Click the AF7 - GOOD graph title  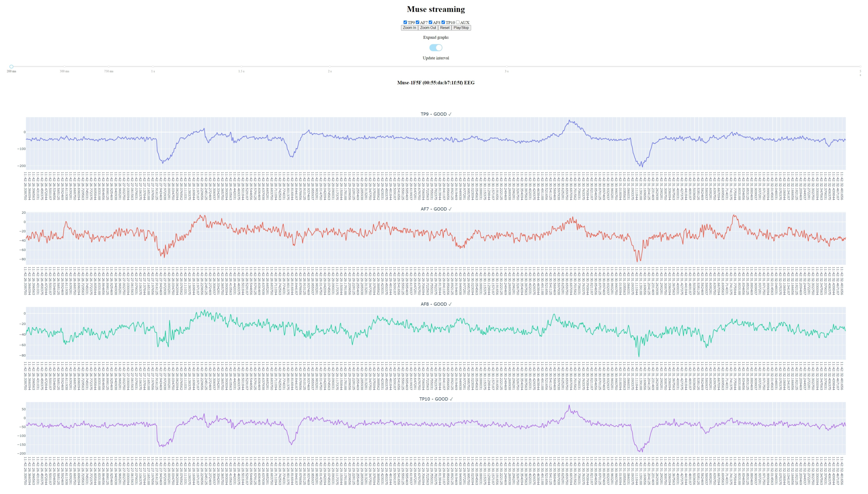pyautogui.click(x=436, y=209)
